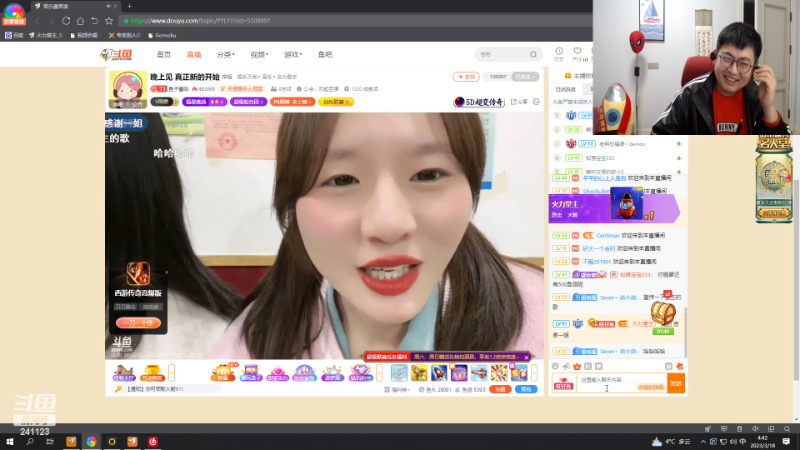The height and width of the screenshot is (450, 800).
Task: Open the Windows Start menu
Action: point(10,441)
